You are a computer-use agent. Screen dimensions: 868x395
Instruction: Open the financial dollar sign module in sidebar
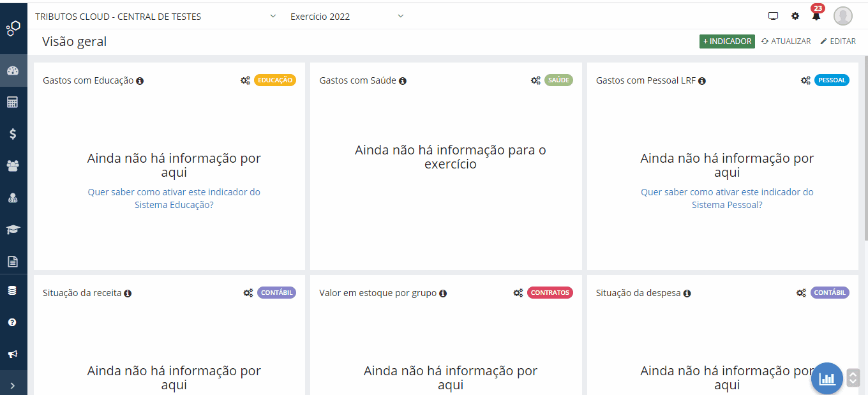click(x=13, y=134)
